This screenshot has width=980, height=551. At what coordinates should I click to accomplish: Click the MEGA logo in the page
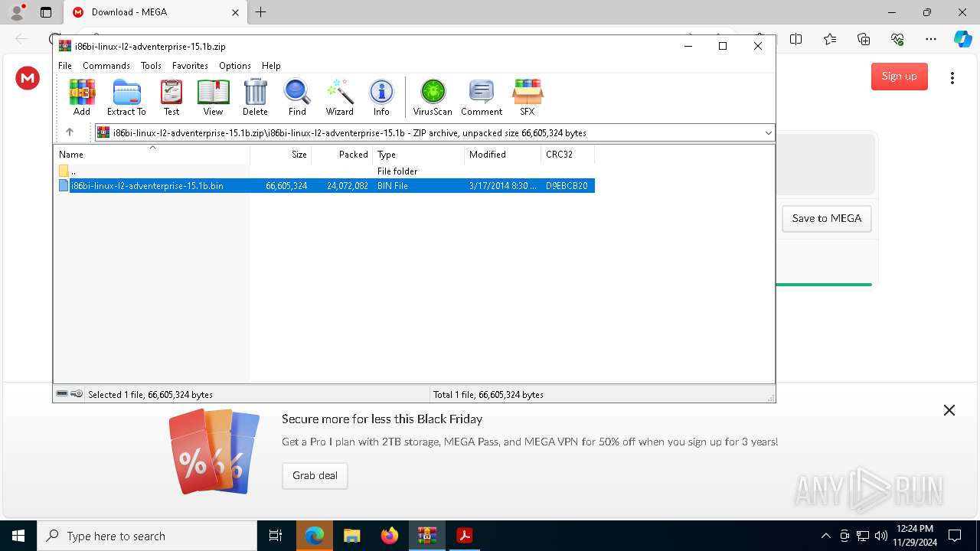(x=28, y=78)
